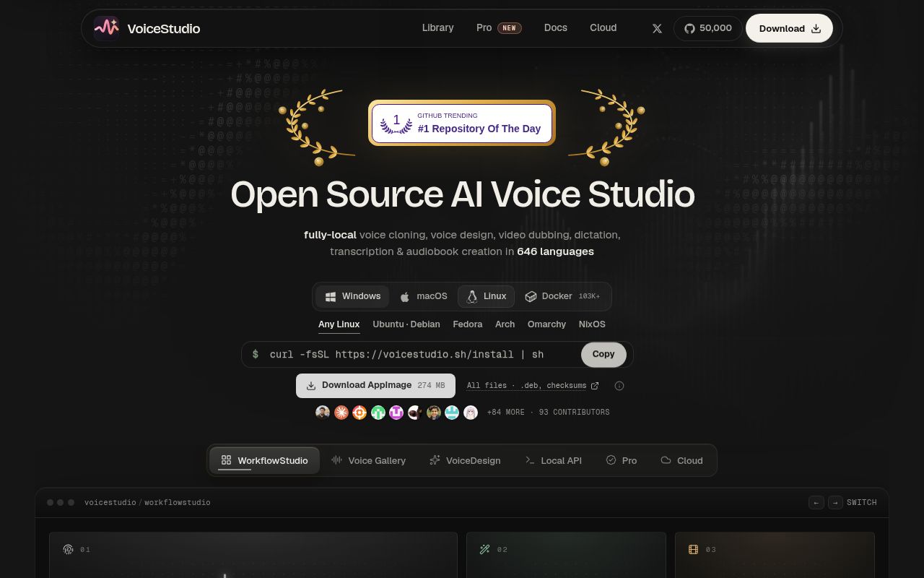Viewport: 924px width, 578px height.
Task: Click the Download button in the header
Action: [x=789, y=28]
